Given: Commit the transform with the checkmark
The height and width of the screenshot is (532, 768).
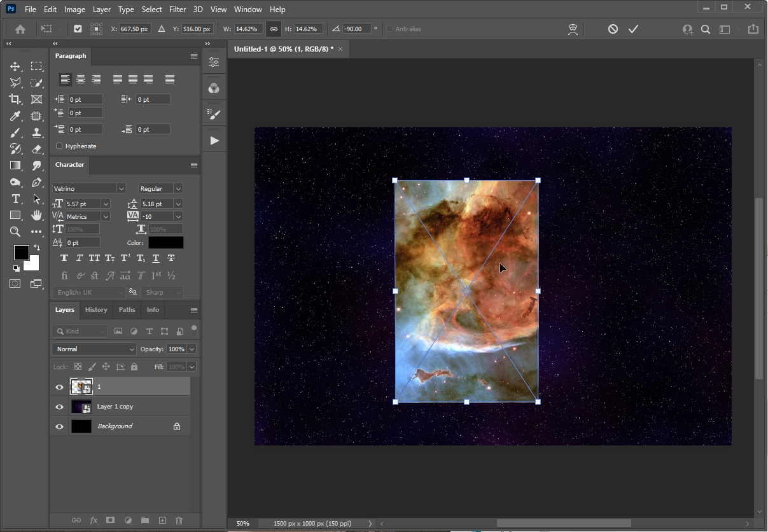Looking at the screenshot, I should [633, 29].
